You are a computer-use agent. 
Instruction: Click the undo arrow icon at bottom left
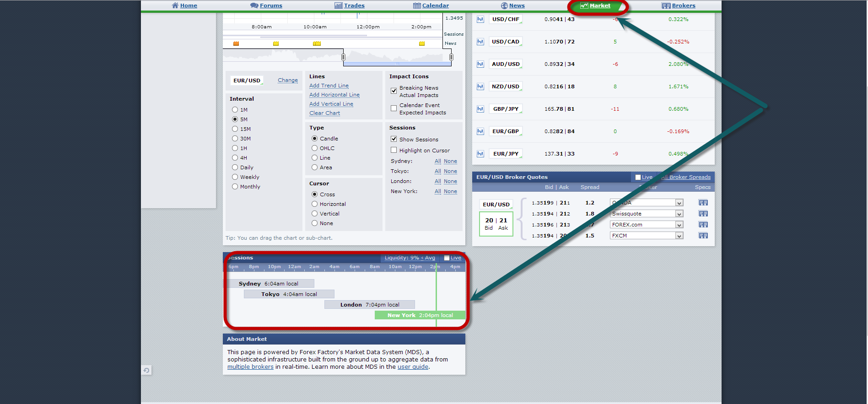pos(146,370)
